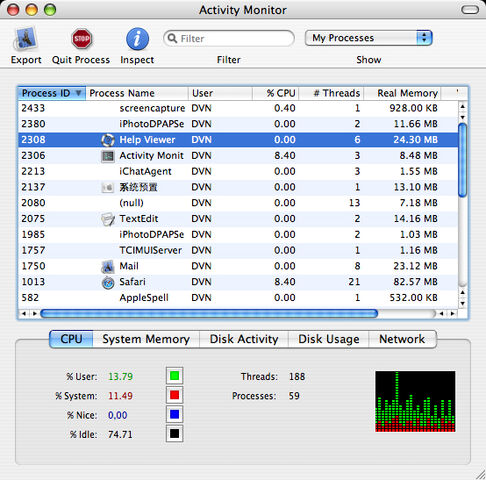Click the Mail process icon
This screenshot has height=480, width=486.
coord(108,266)
